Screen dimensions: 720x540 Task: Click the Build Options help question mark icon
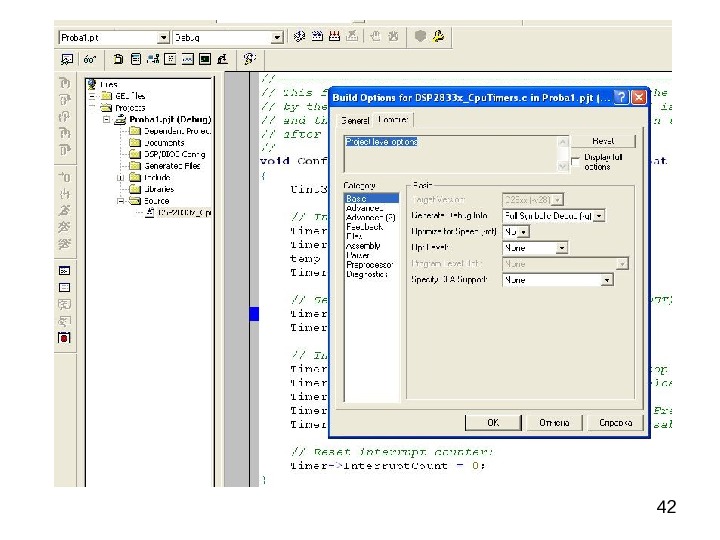620,98
